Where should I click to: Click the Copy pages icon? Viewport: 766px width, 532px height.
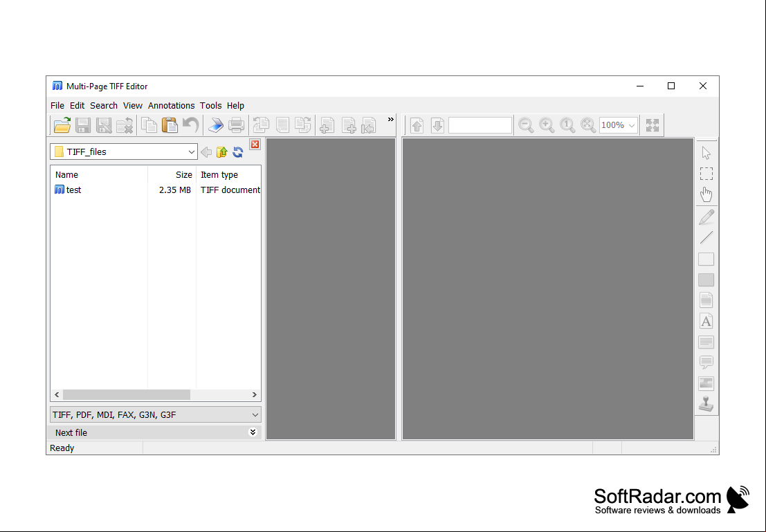pos(149,125)
